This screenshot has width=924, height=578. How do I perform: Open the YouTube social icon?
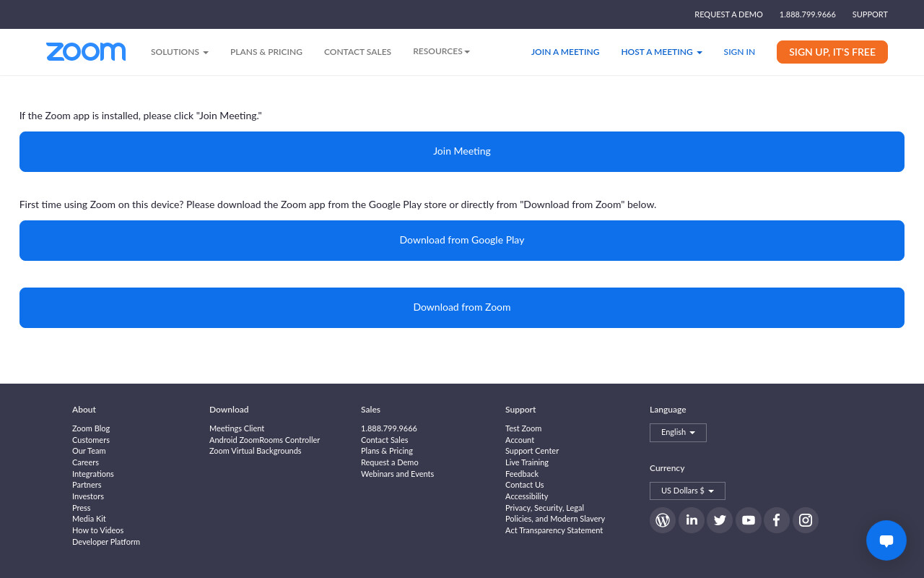(749, 520)
